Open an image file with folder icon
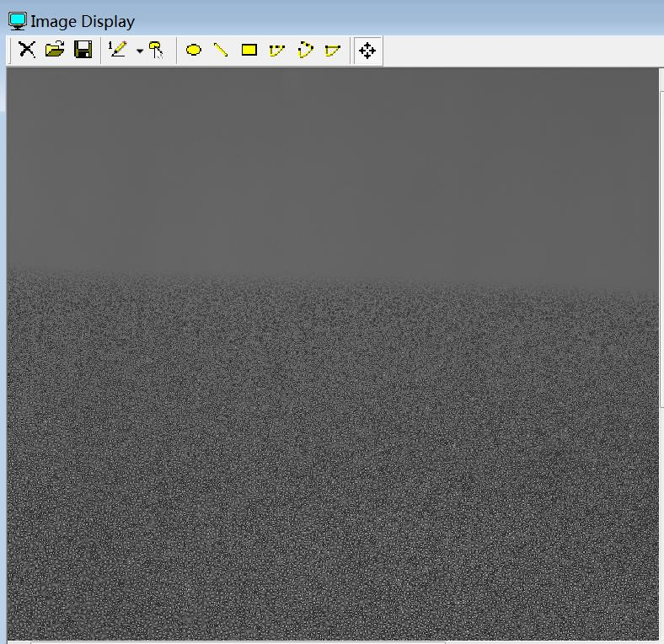664x644 pixels. click(55, 50)
